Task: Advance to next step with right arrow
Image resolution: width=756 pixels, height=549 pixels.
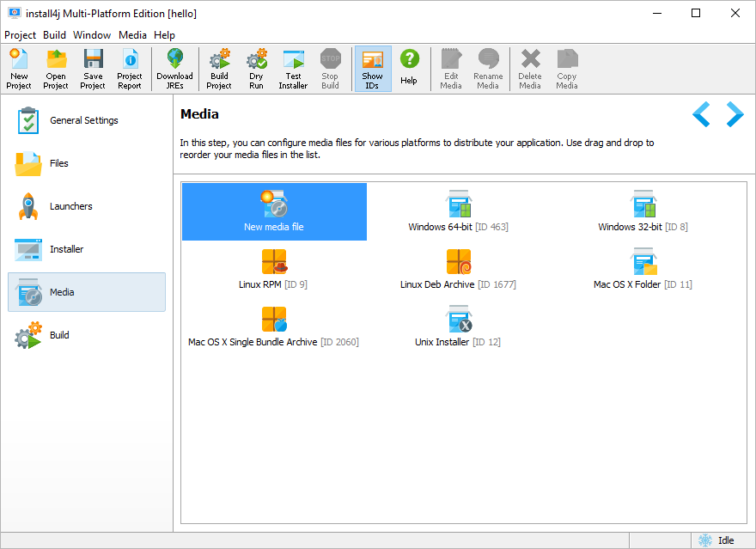Action: [x=735, y=115]
